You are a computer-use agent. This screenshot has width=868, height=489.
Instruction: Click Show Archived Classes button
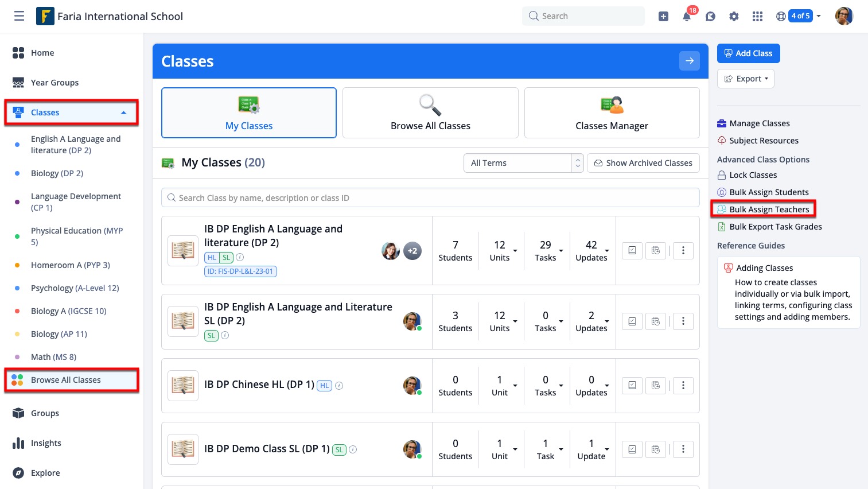point(643,163)
